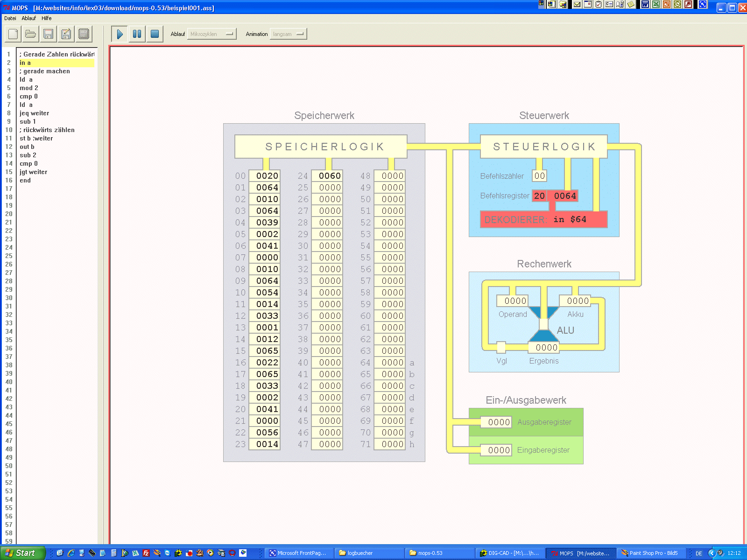Select code line 'jeq weiter'

point(34,113)
